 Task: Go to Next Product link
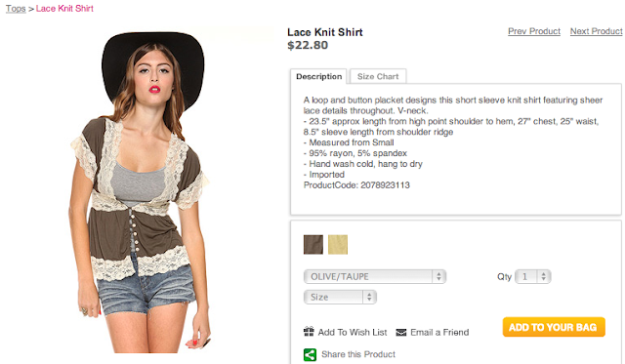[x=597, y=31]
